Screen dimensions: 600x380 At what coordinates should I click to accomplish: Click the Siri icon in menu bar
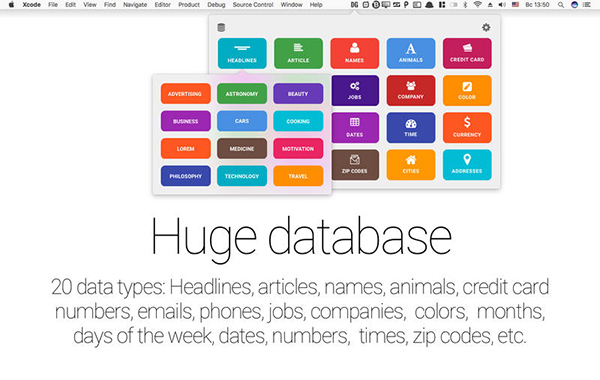(x=574, y=5)
